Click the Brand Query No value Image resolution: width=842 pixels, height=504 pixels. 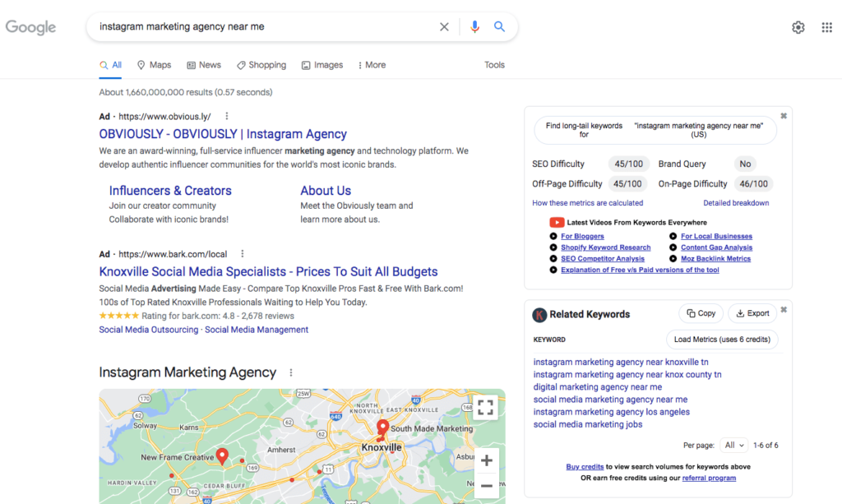745,164
